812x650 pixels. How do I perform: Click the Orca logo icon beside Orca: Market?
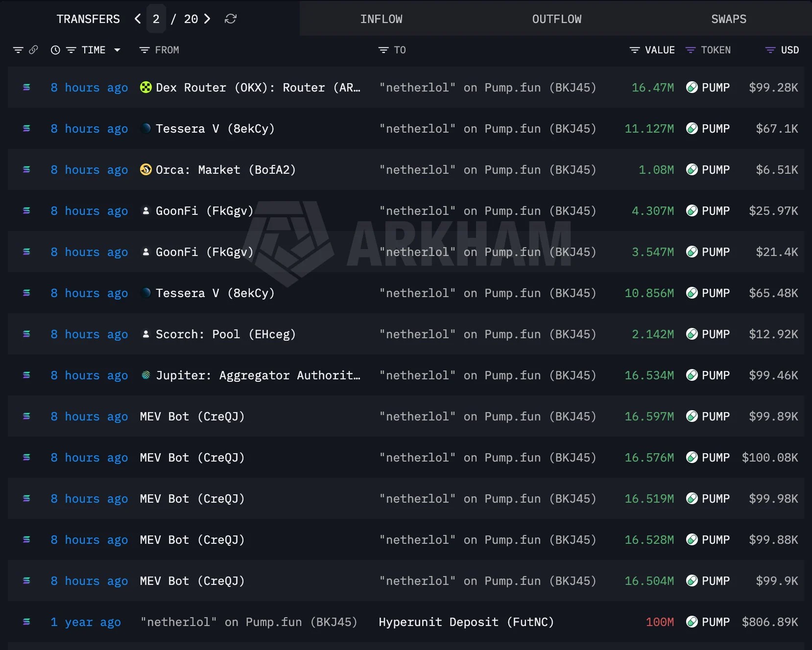145,170
